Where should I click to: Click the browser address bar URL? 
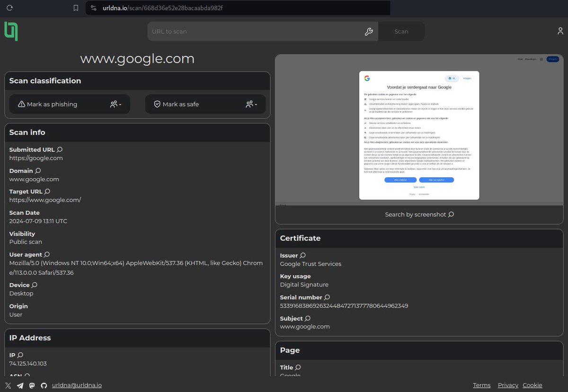[163, 8]
